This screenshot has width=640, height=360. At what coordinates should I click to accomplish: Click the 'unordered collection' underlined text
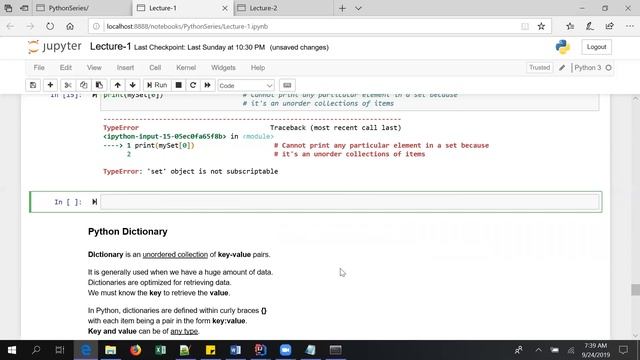[x=175, y=254]
